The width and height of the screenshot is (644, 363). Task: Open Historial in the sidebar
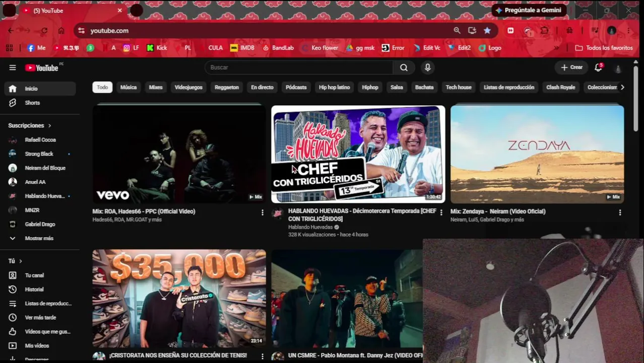click(x=40, y=289)
